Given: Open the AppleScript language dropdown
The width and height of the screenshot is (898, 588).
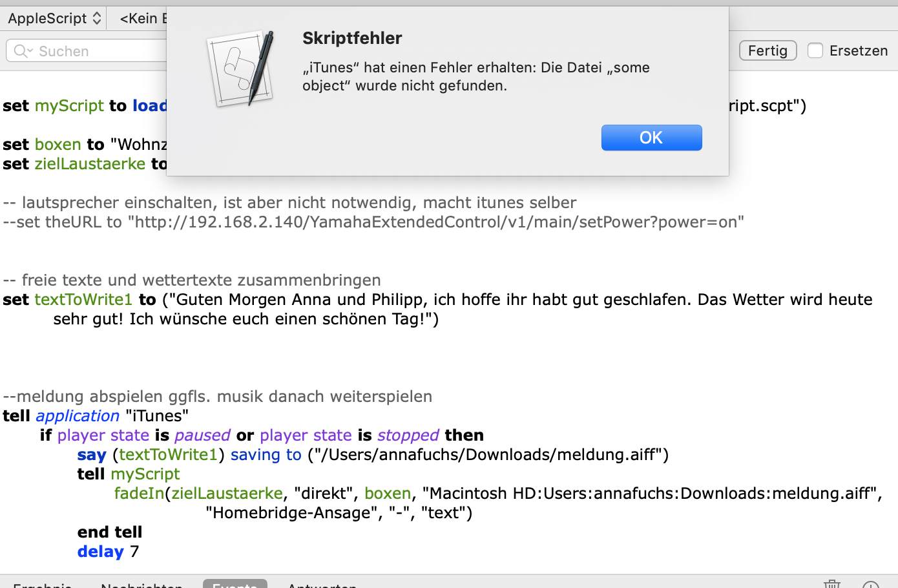Looking at the screenshot, I should click(54, 18).
